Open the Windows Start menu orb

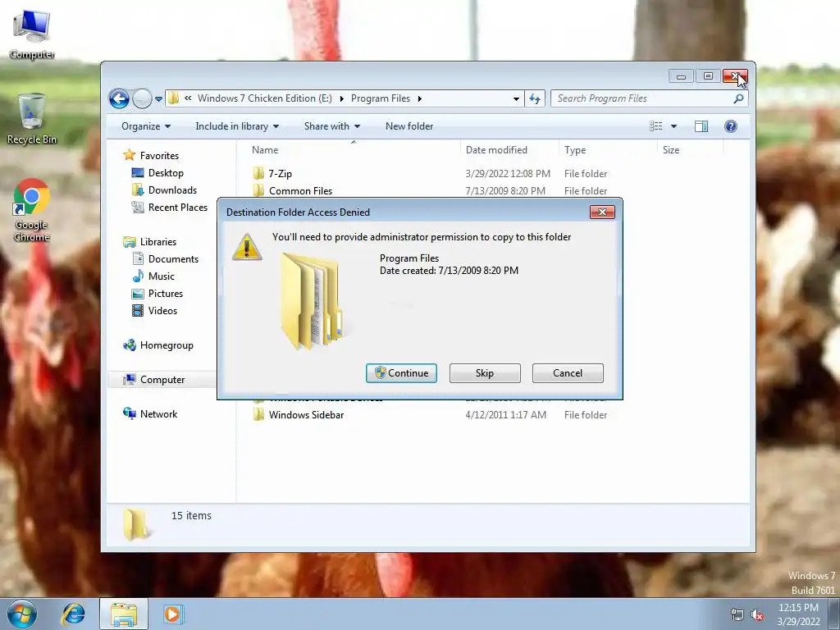point(22,614)
